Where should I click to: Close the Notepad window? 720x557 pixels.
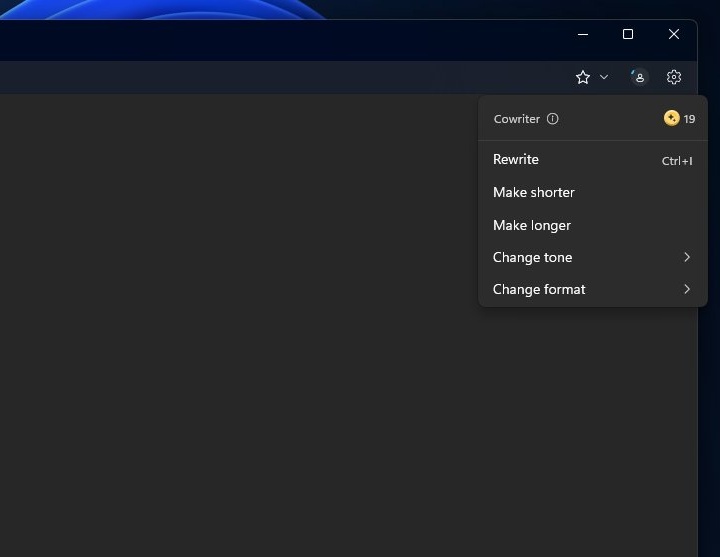click(674, 34)
